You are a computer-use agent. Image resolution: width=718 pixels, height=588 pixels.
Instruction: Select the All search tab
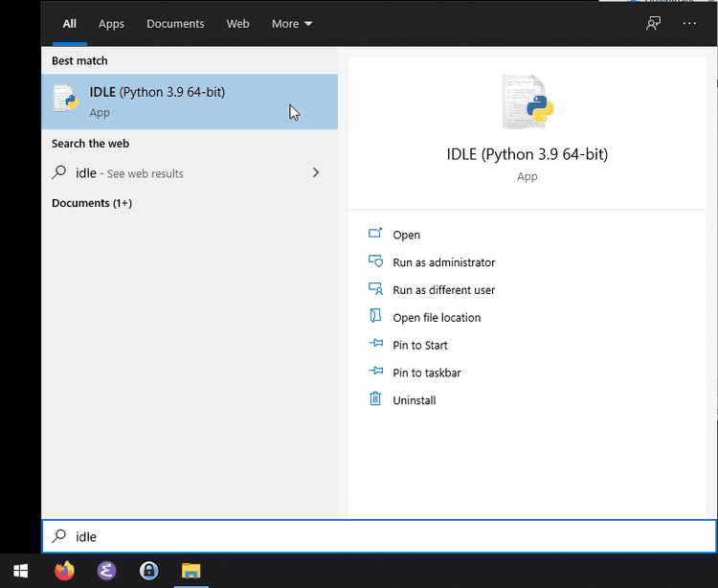pyautogui.click(x=69, y=24)
